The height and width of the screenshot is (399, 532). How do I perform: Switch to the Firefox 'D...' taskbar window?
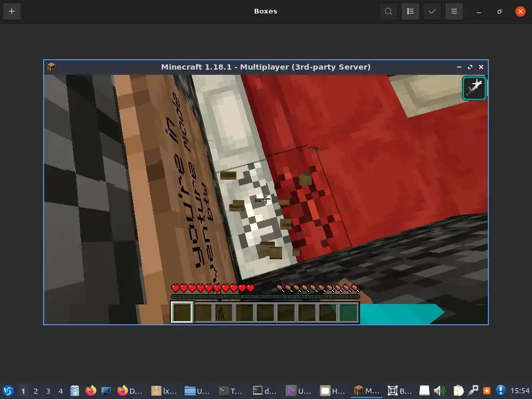click(x=129, y=391)
